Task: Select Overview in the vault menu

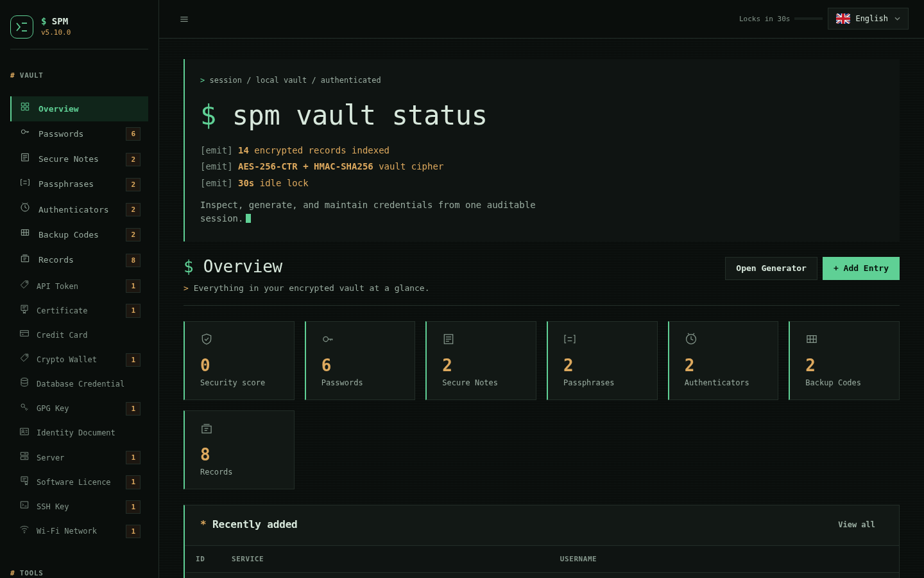Action: click(x=80, y=109)
